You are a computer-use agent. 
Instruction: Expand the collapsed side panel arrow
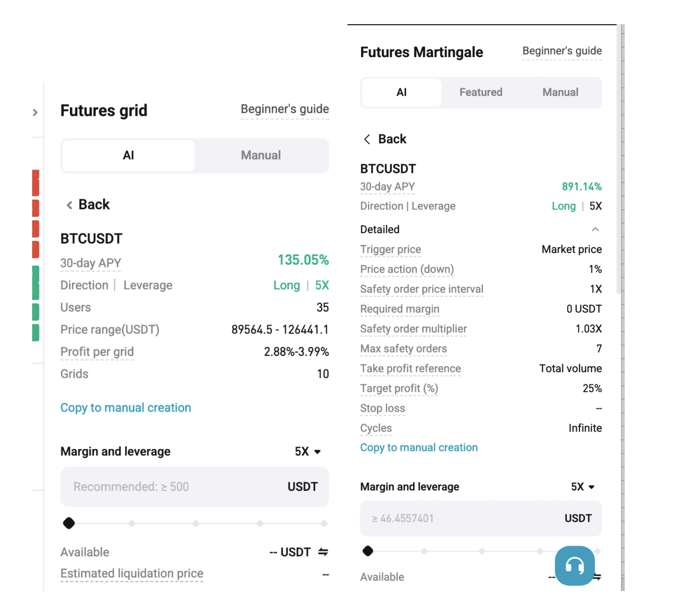pos(35,113)
